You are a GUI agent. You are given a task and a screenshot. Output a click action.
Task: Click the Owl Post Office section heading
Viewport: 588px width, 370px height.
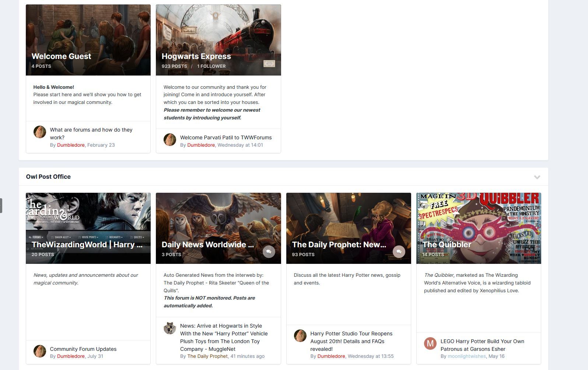tap(48, 177)
